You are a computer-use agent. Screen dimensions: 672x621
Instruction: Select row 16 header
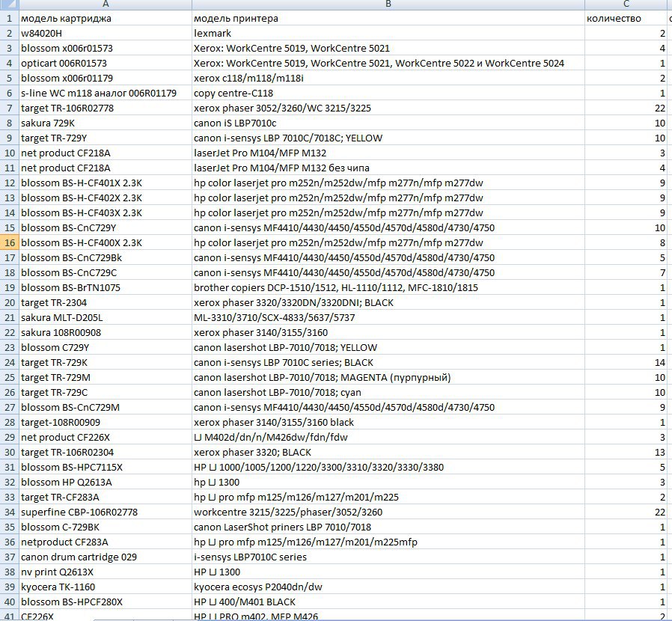point(10,243)
